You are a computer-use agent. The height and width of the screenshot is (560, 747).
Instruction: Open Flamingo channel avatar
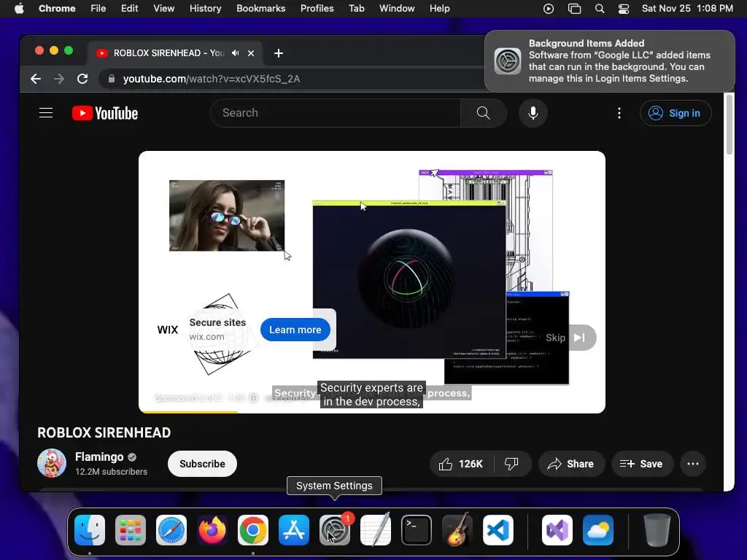pos(52,463)
